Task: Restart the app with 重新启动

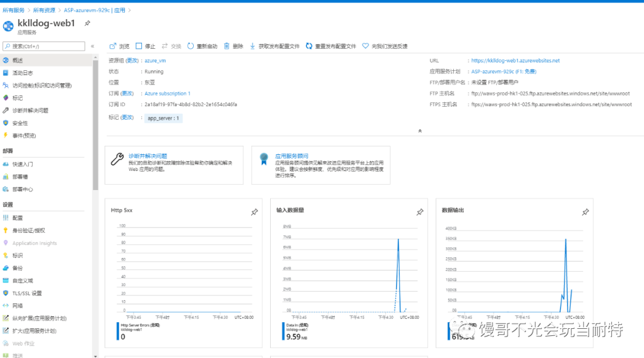Action: pos(202,46)
